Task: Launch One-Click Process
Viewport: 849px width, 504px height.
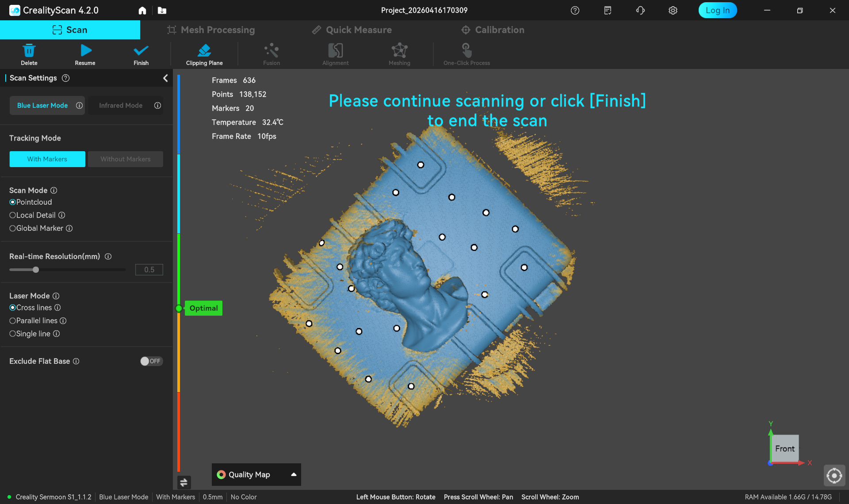Action: click(x=467, y=54)
